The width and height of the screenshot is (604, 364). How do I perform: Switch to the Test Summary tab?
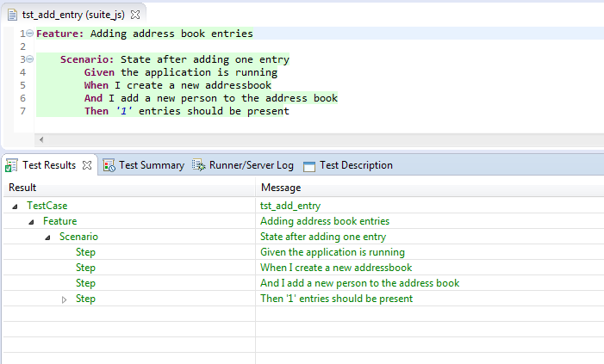tap(151, 165)
